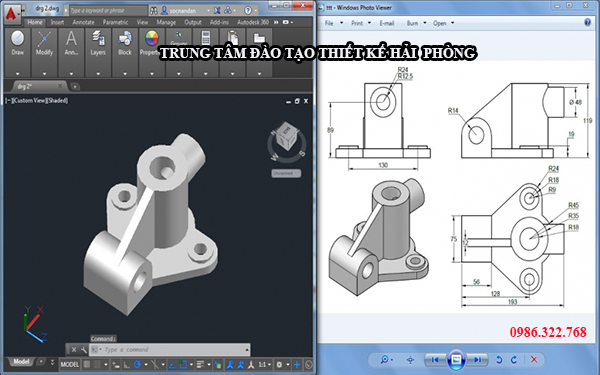Viewport: 600px width, 375px height.
Task: Click E-mail in Photo Viewer toolbar
Action: tap(387, 23)
